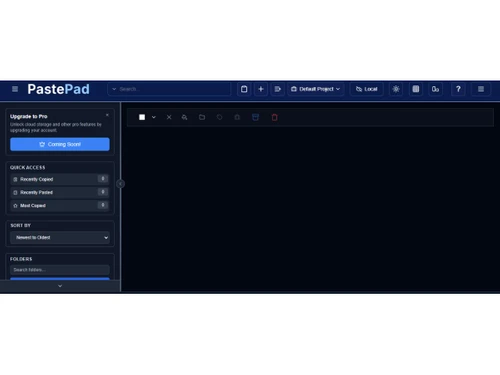Click the Search folders input

coord(60,270)
